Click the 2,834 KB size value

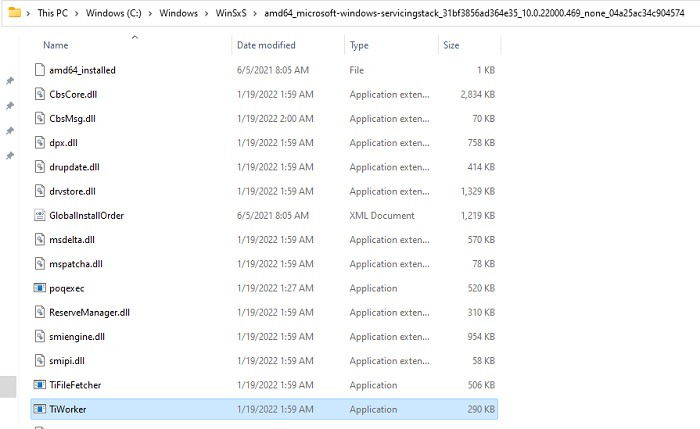tap(477, 94)
